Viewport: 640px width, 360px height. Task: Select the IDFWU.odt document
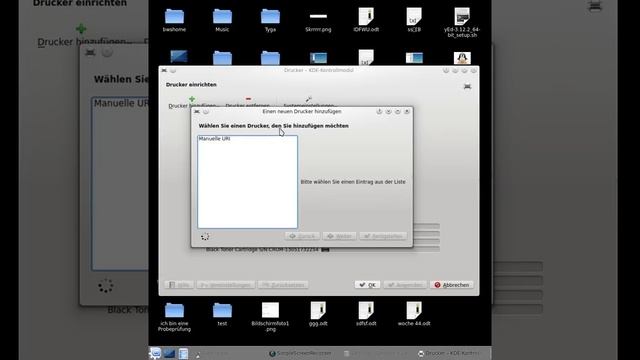(x=366, y=20)
